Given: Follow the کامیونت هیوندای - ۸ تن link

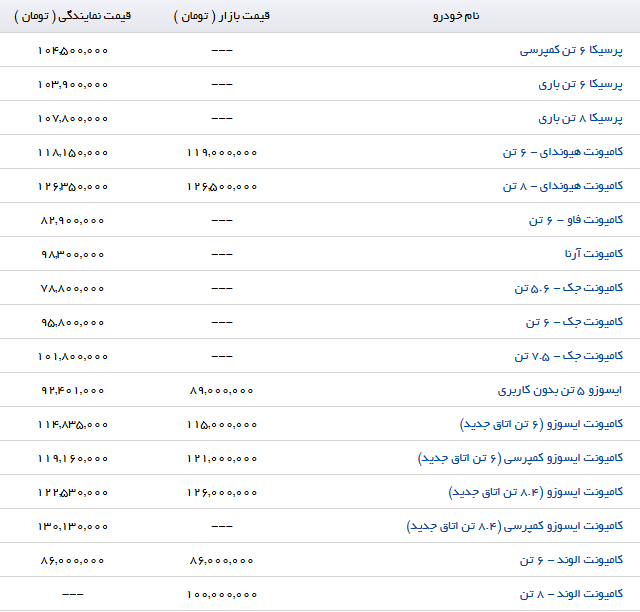Looking at the screenshot, I should tap(563, 186).
